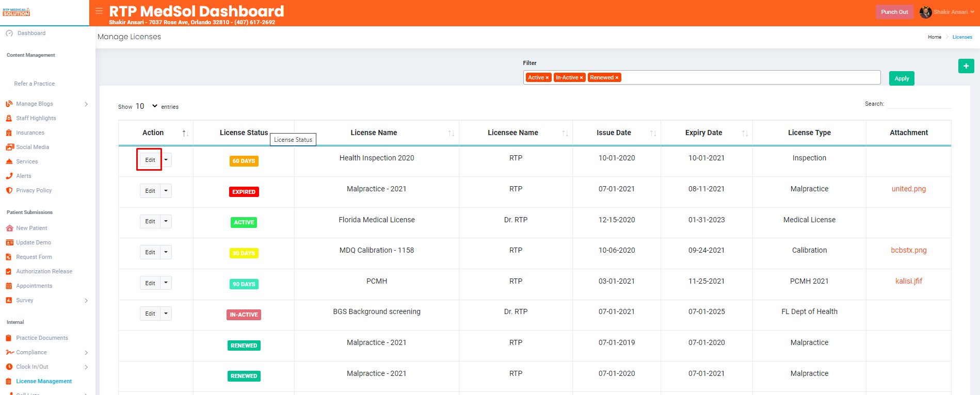
Task: Edit the Health Inspection 2020 license
Action: pos(150,160)
